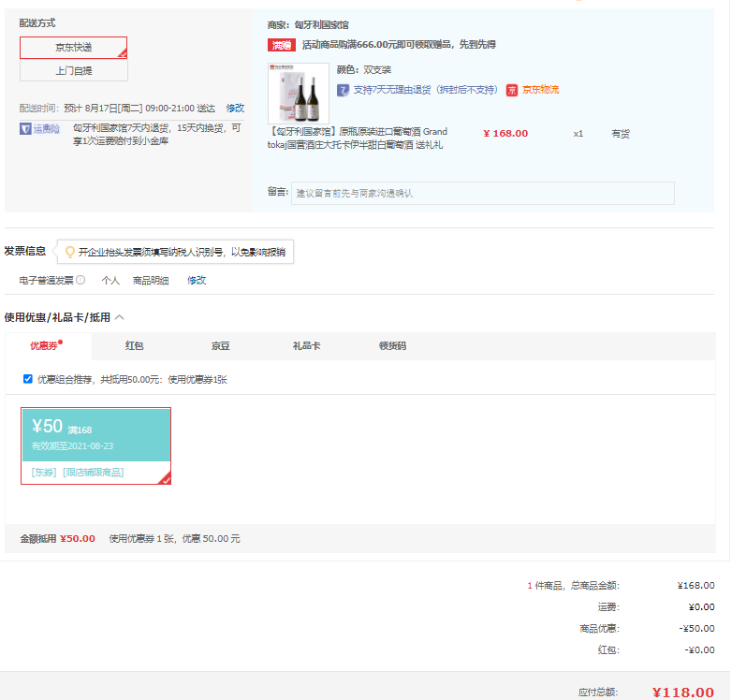The height and width of the screenshot is (700, 746).
Task: Modify delivery time via 修改 link
Action: click(x=235, y=109)
